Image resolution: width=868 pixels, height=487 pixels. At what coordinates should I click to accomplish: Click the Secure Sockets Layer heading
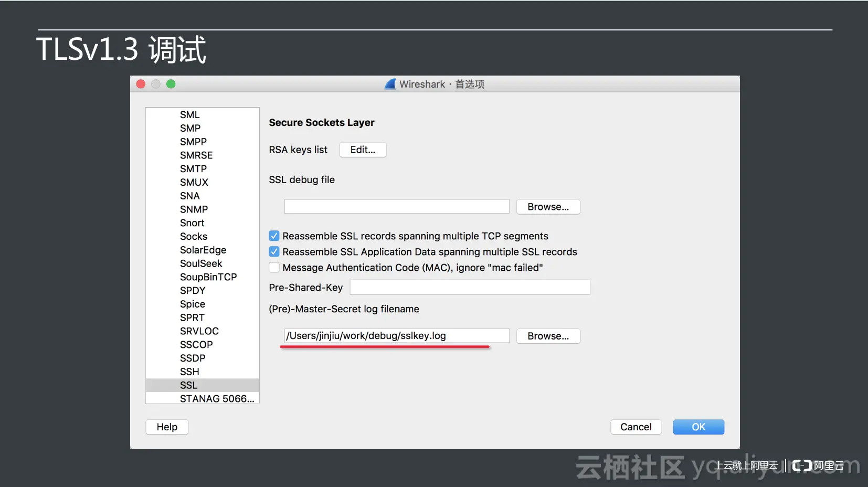click(322, 123)
